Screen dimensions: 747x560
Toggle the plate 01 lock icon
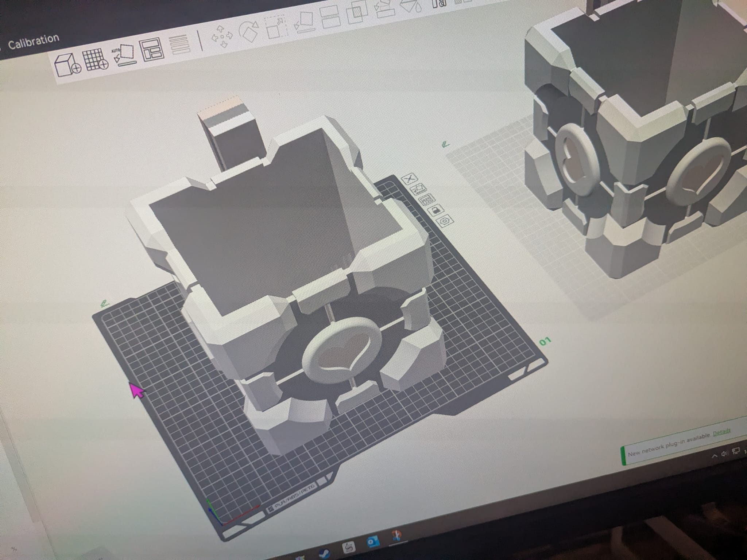point(436,210)
